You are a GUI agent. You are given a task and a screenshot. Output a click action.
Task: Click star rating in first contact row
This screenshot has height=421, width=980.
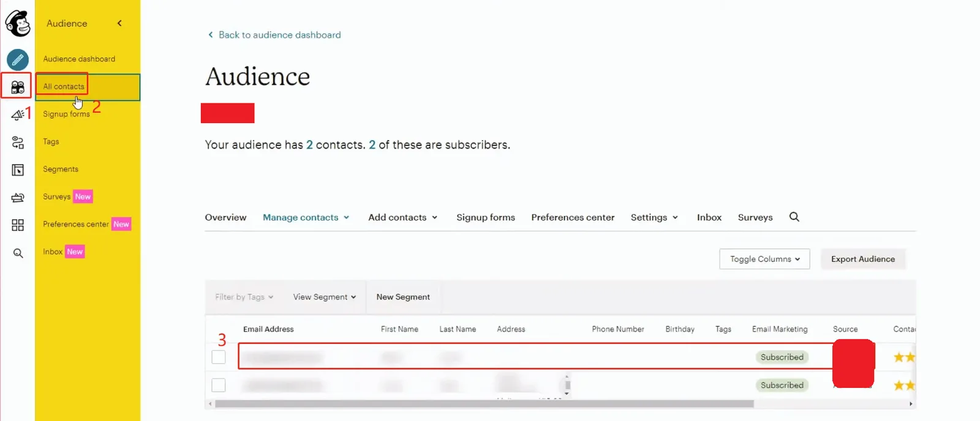904,357
